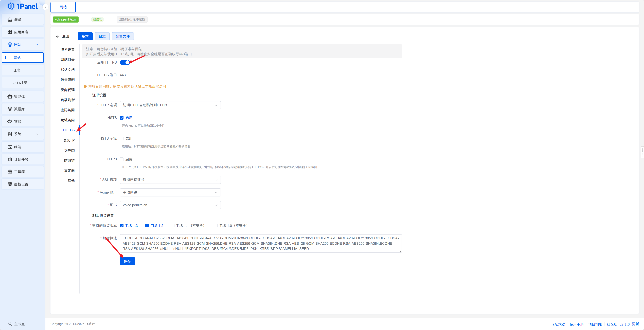Screen dimensions: 644x330
Task: Click into the 加密算法 text area
Action: coord(260,244)
